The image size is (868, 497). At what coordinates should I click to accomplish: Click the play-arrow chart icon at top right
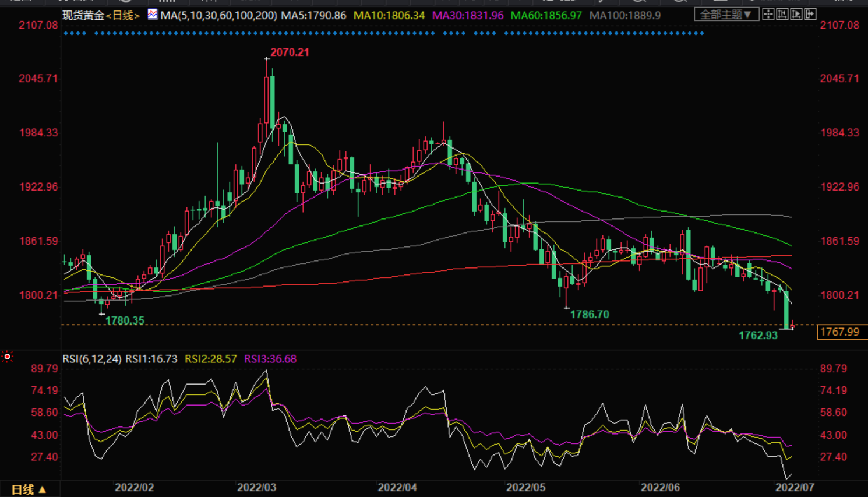click(x=796, y=15)
